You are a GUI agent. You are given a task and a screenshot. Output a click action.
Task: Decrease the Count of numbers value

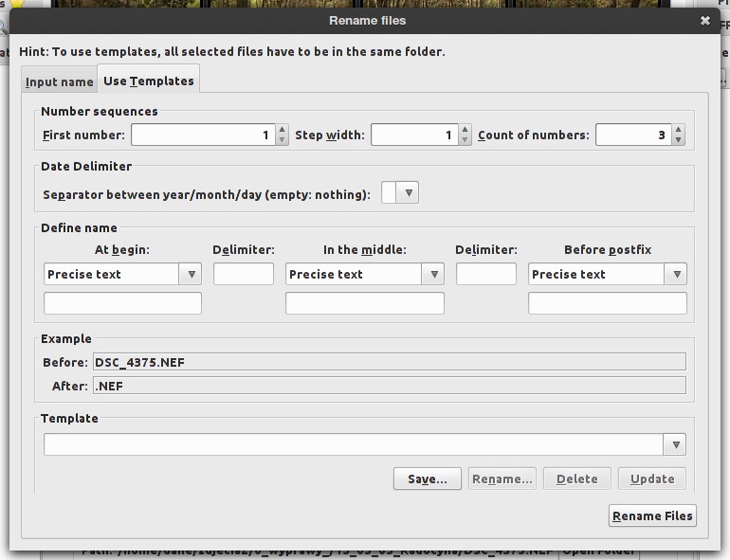[x=678, y=140]
